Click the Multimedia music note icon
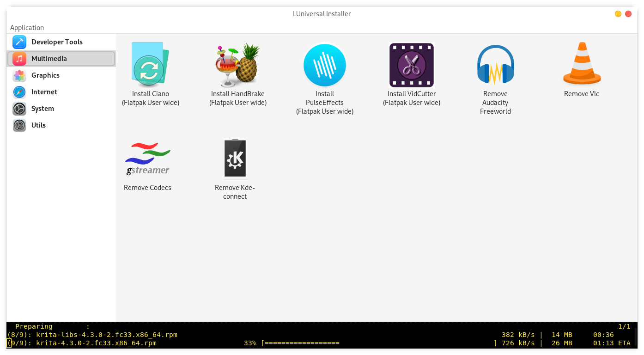This screenshot has width=644, height=355. pos(19,59)
